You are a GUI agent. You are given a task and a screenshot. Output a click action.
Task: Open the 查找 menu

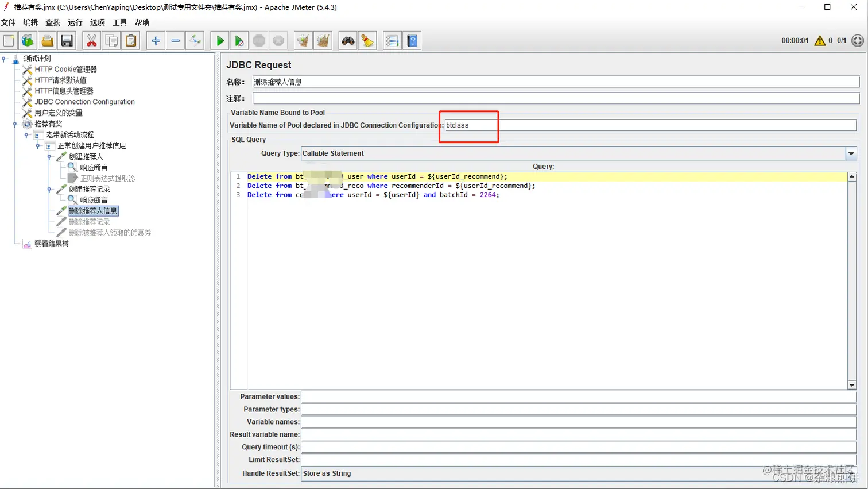(53, 22)
